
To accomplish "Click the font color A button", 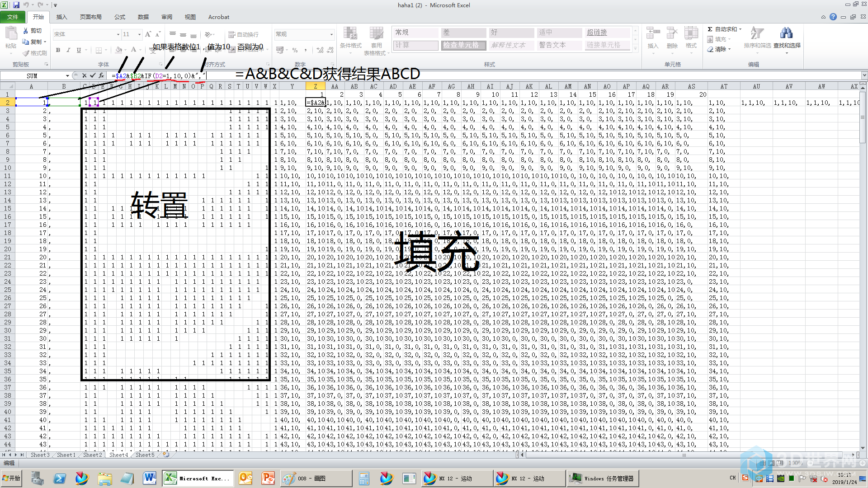I will (133, 50).
